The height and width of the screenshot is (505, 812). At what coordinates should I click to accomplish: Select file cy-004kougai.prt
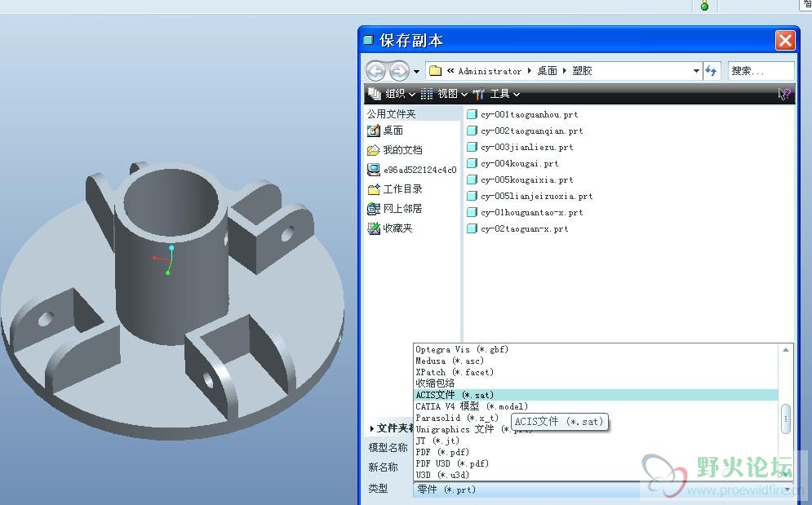click(x=512, y=164)
